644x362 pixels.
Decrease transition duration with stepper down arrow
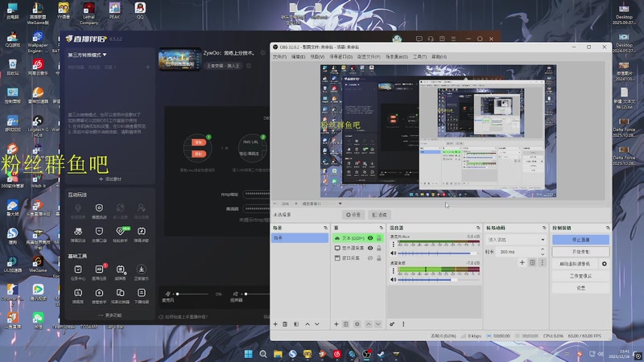543,254
